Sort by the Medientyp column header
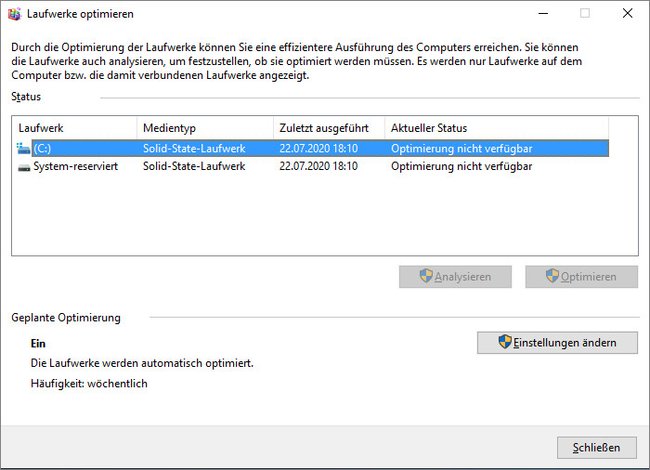This screenshot has width=650, height=470. pos(205,128)
